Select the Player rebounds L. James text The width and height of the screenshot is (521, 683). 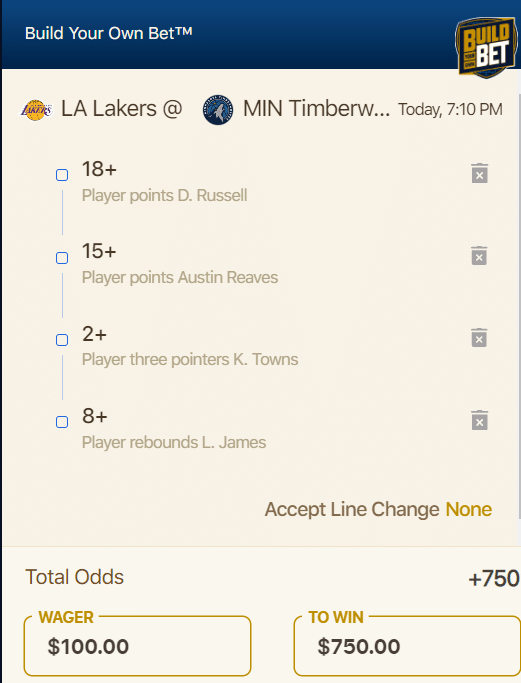(174, 443)
